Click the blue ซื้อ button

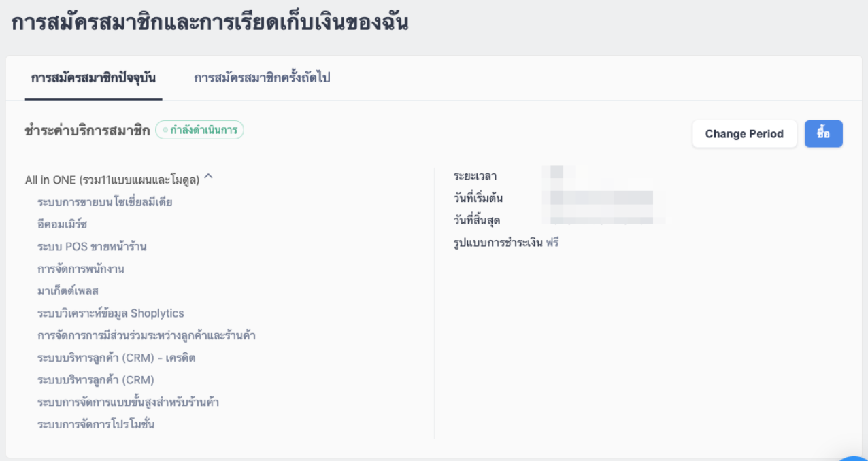(x=823, y=134)
